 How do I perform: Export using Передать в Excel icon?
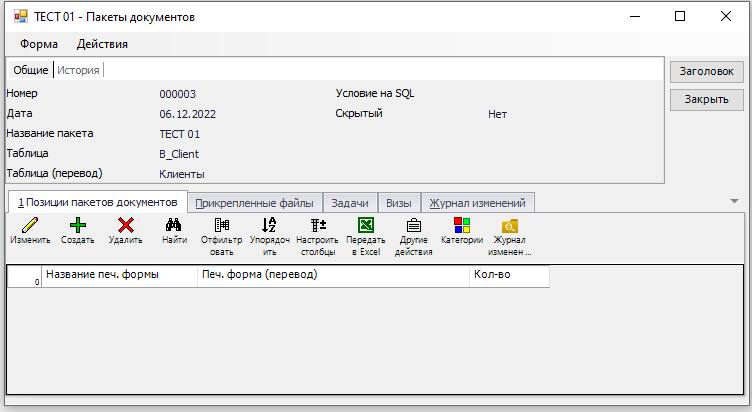(x=365, y=226)
